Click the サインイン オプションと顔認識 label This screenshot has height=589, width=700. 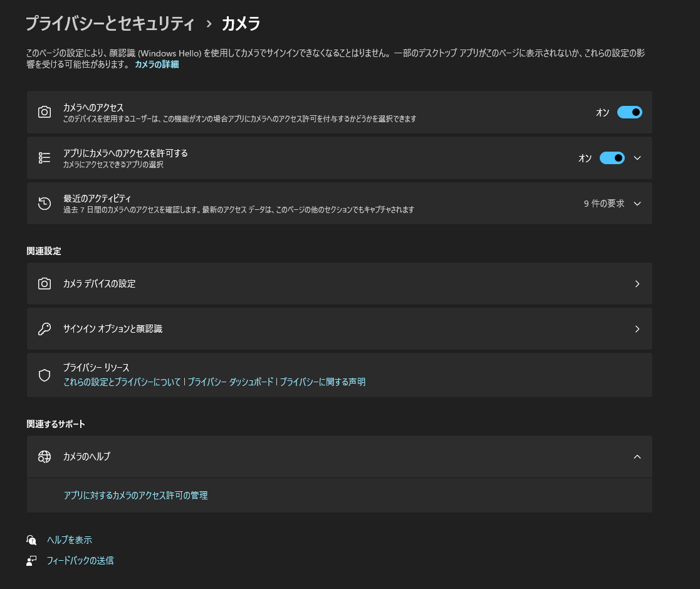(113, 329)
